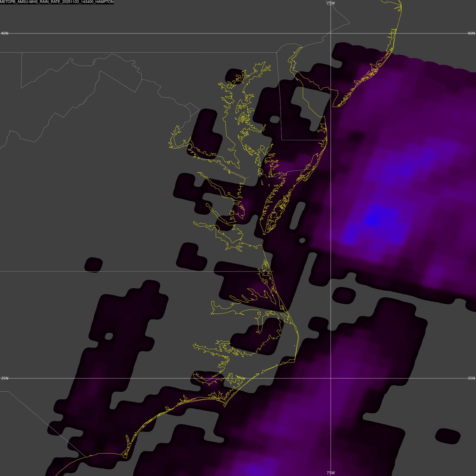The width and height of the screenshot is (476, 476).
Task: Click the small gray hole in southwest rain band
Action: pyautogui.click(x=109, y=336)
